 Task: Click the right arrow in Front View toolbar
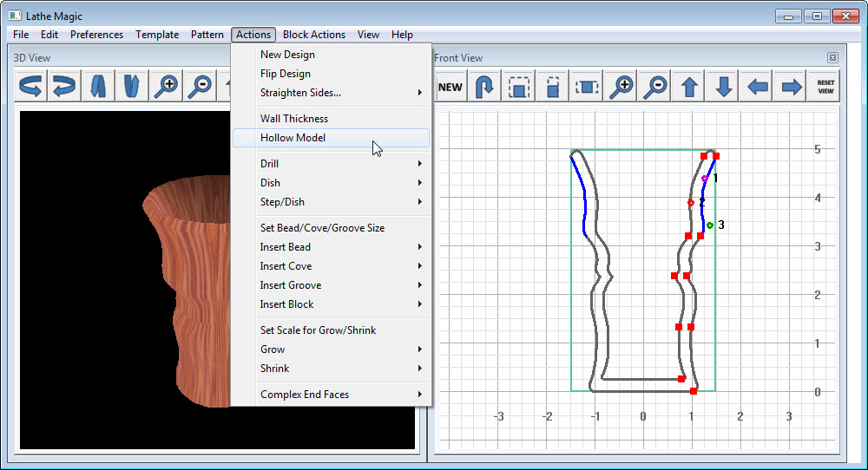[x=792, y=87]
